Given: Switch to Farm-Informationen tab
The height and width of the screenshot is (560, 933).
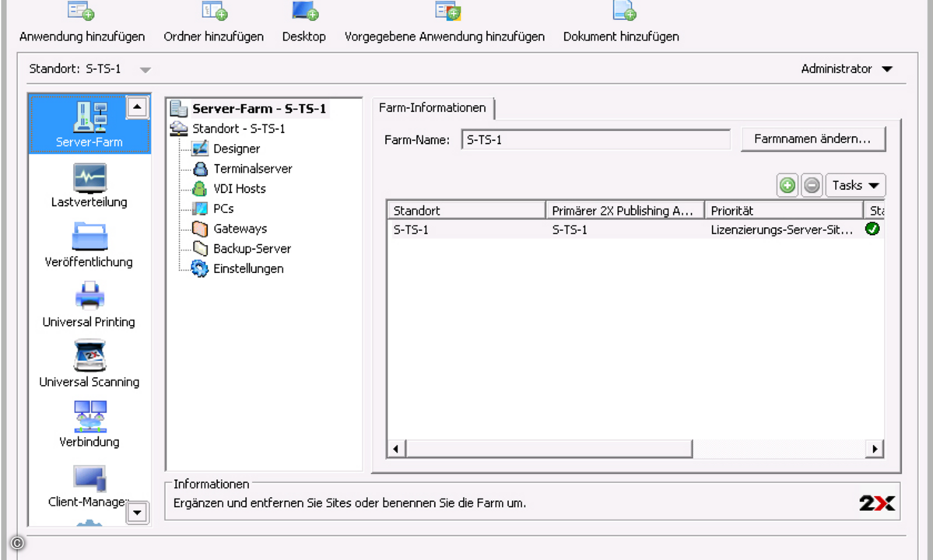Looking at the screenshot, I should click(x=433, y=108).
